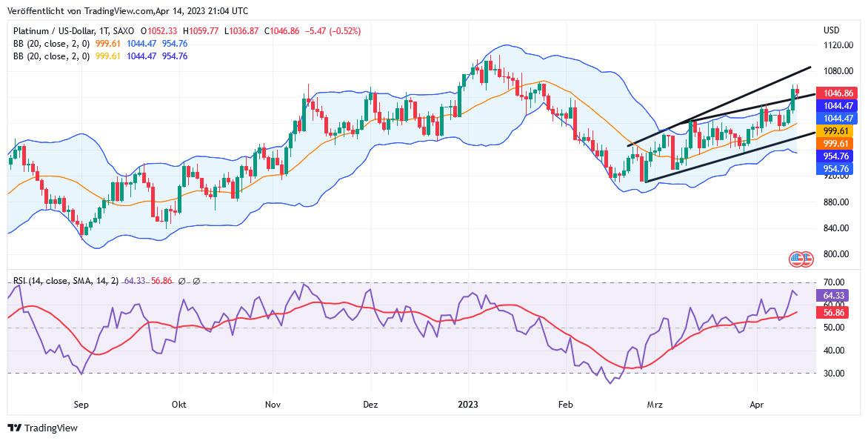Select the 70.00 overbought level on RSI scale
The image size is (868, 441).
click(834, 282)
